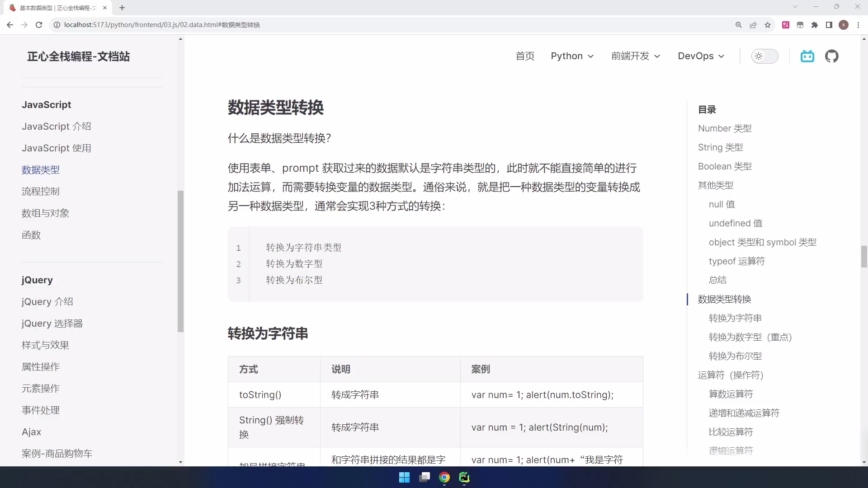This screenshot has height=488, width=868.
Task: Jump to typeof 运算符 in table of contents
Action: [x=737, y=261]
